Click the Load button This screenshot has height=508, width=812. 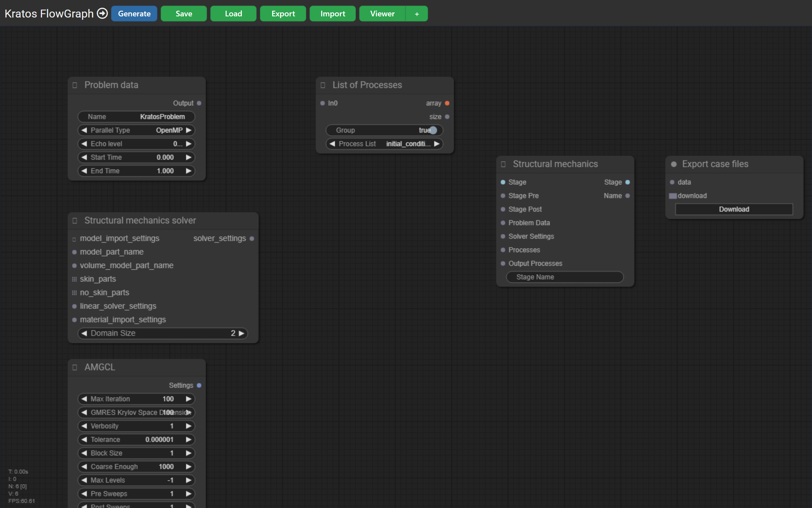click(233, 14)
